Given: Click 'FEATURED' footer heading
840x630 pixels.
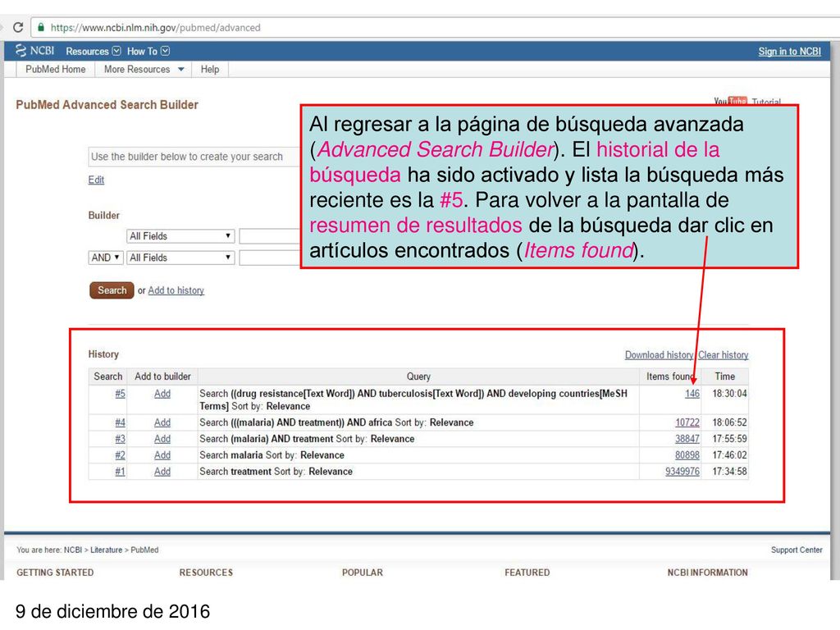Looking at the screenshot, I should pyautogui.click(x=527, y=573).
